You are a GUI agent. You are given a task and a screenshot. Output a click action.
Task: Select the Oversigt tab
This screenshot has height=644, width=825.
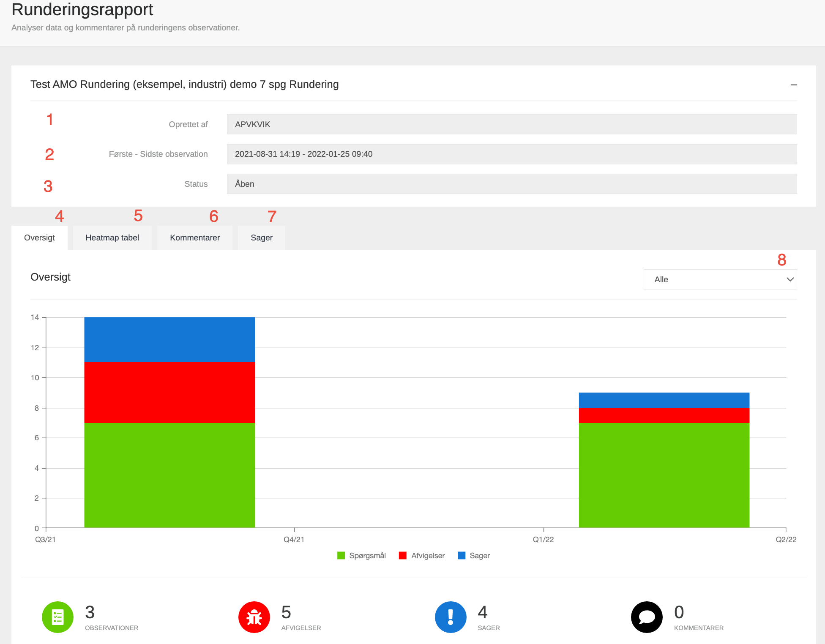tap(39, 237)
